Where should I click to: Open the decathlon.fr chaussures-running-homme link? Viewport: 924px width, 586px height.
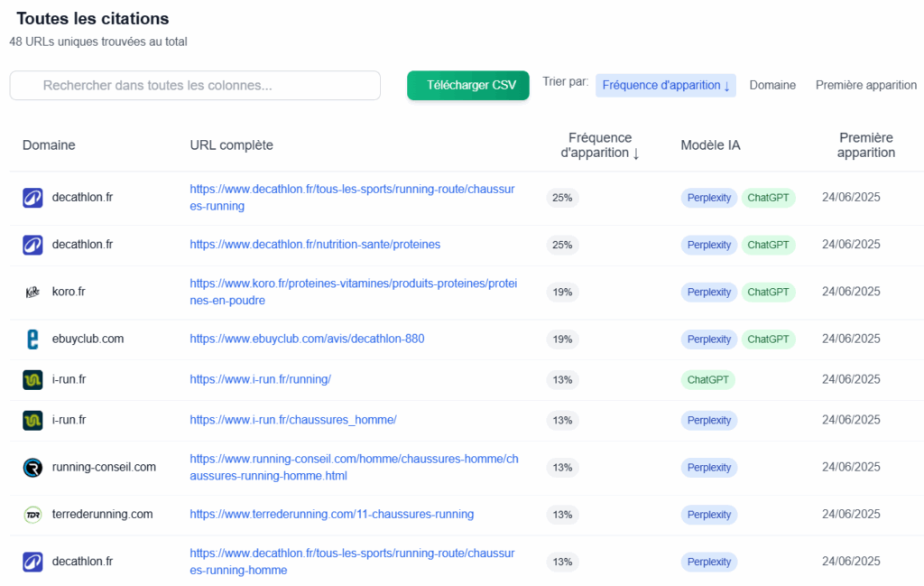[353, 562]
